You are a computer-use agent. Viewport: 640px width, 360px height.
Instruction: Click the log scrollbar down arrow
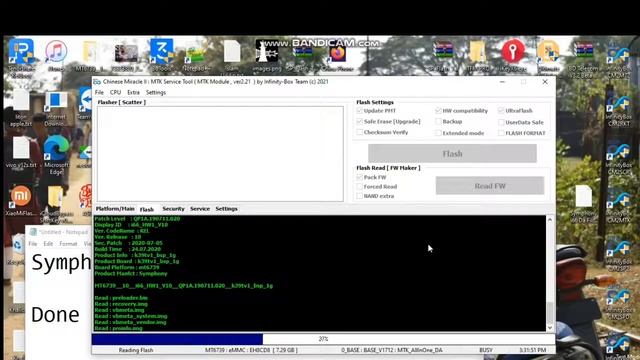[x=550, y=327]
